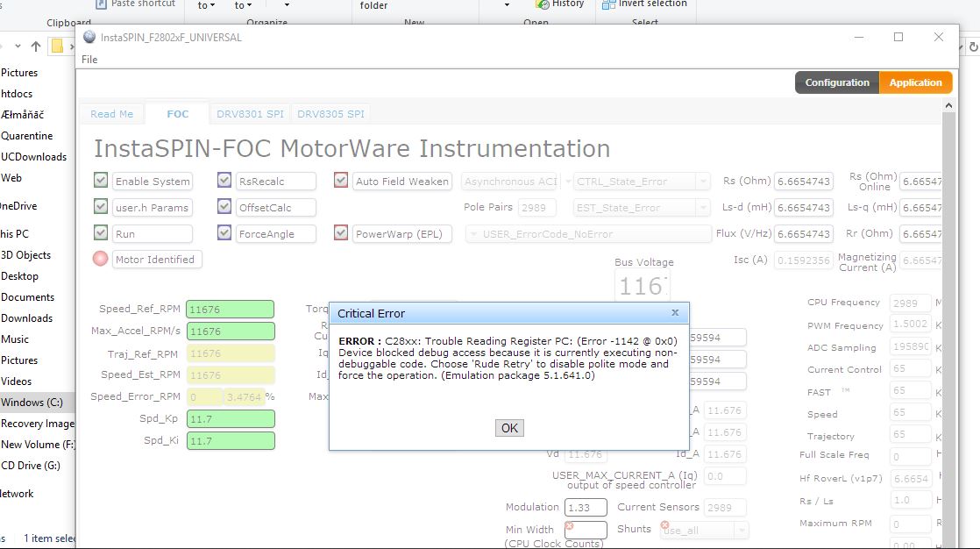
Task: Click the Bus Voltage display value
Action: (642, 287)
